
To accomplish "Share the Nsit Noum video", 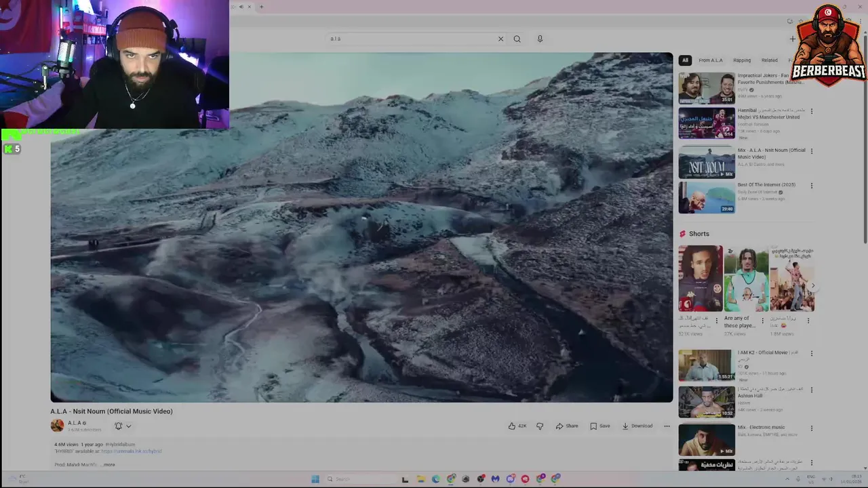I will 567,426.
